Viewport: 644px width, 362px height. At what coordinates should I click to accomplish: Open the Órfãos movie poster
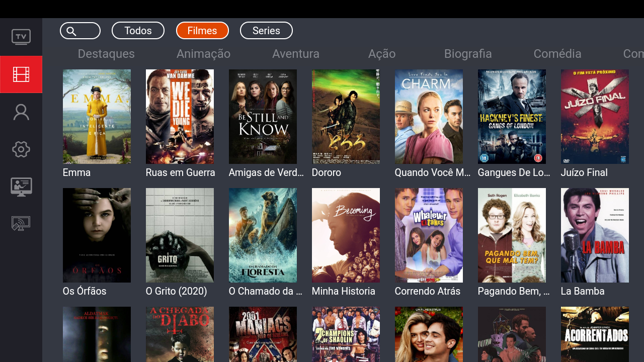pos(97,235)
